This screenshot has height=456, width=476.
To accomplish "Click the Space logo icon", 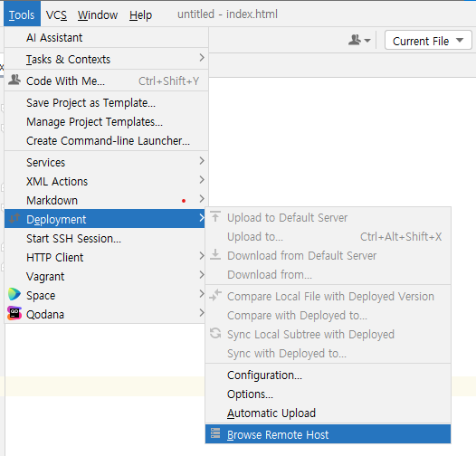I will 14,294.
